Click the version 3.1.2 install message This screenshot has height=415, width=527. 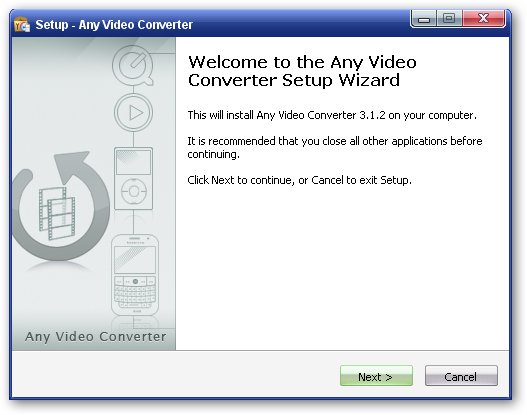(332, 115)
